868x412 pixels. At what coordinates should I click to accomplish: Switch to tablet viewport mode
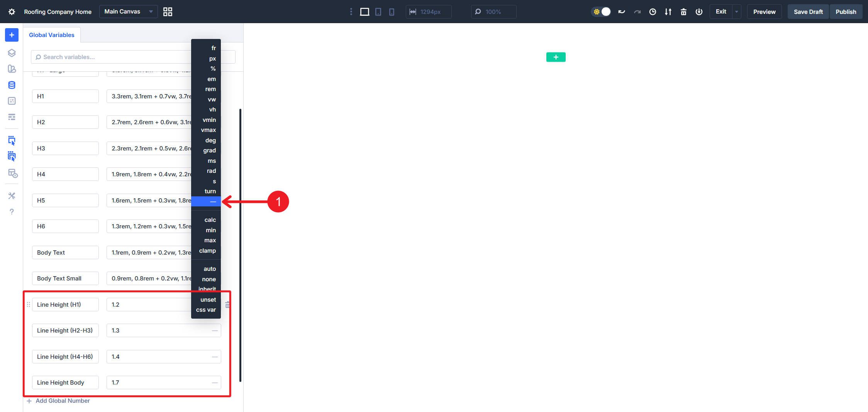click(378, 12)
